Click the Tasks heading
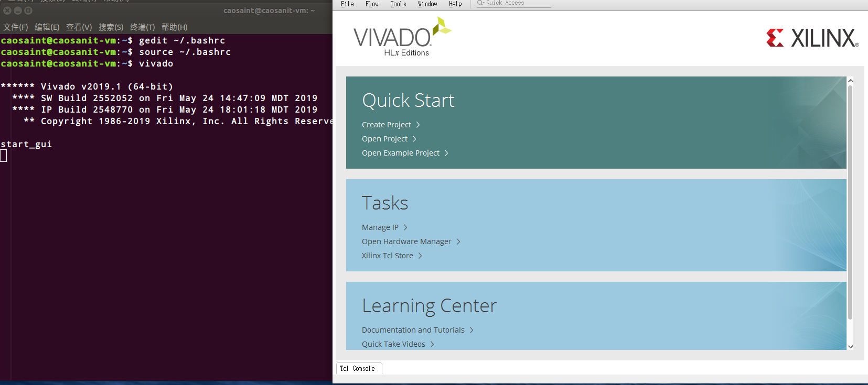The image size is (868, 385). pos(385,203)
